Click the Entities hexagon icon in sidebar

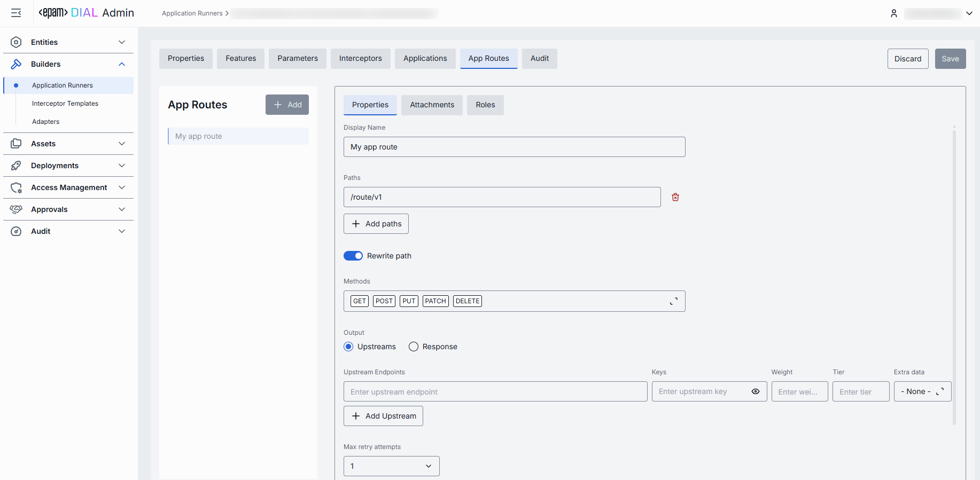16,42
